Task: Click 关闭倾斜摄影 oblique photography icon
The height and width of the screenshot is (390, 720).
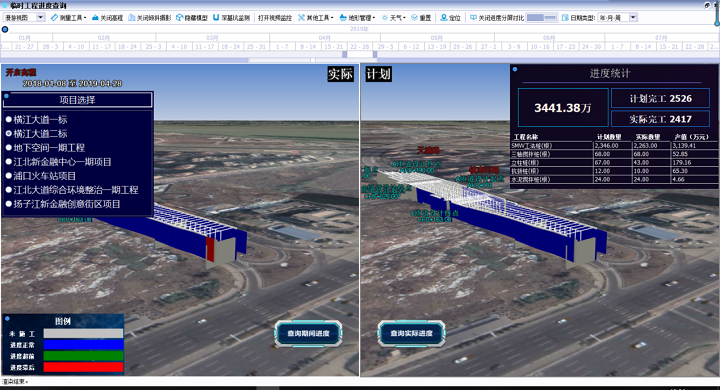Action: (x=132, y=17)
